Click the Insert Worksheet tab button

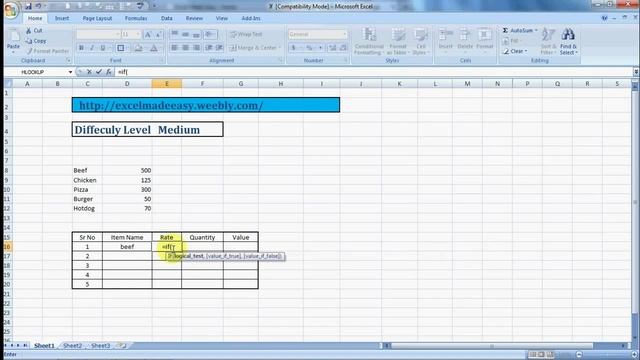click(x=121, y=346)
